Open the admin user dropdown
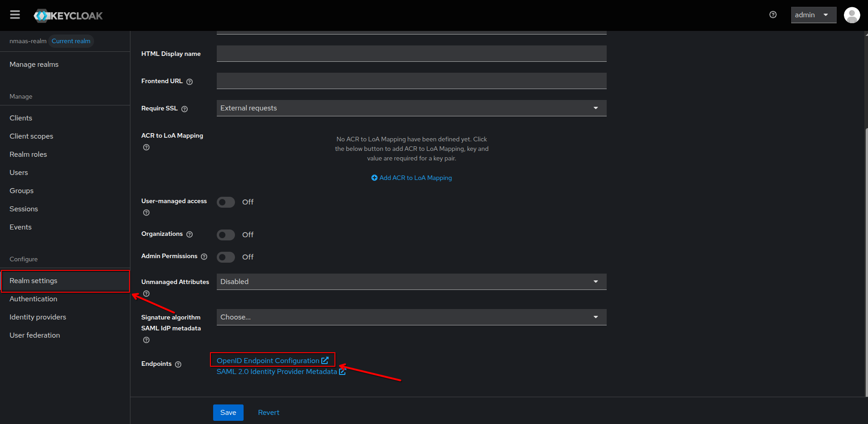 (x=813, y=15)
